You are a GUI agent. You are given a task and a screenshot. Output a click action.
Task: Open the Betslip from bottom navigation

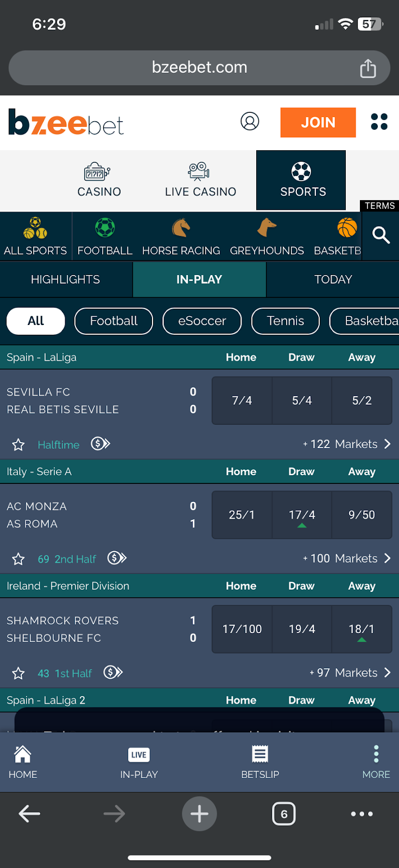(x=260, y=762)
